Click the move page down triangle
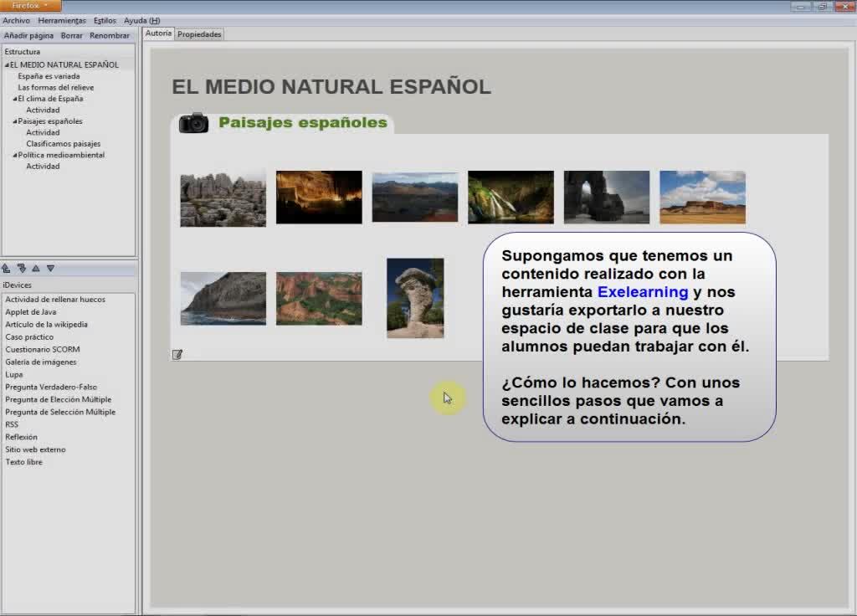 pos(50,269)
